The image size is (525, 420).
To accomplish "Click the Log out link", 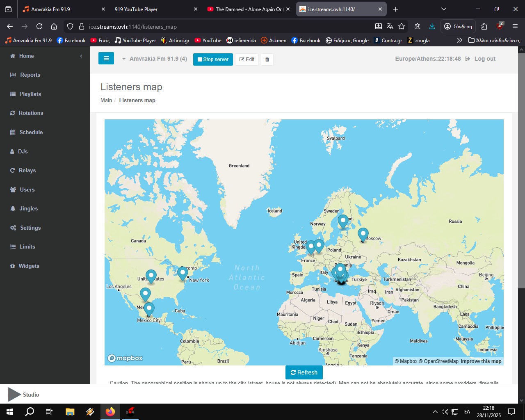I will 485,59.
